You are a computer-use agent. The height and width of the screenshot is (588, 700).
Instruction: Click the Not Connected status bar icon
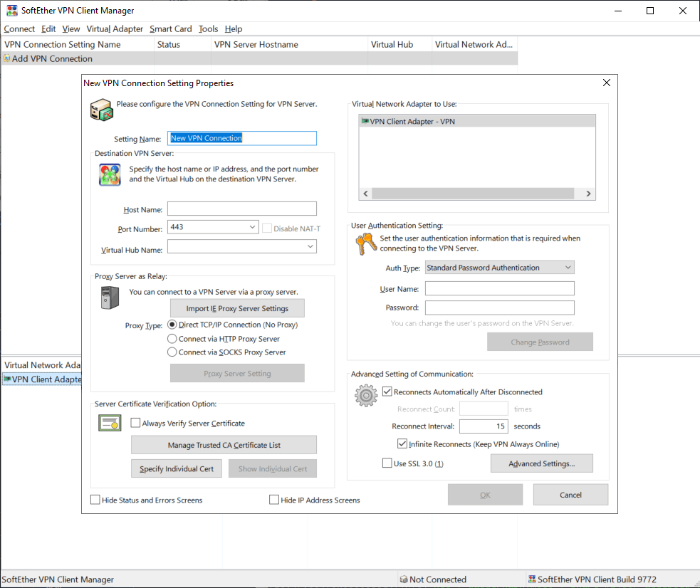click(404, 579)
